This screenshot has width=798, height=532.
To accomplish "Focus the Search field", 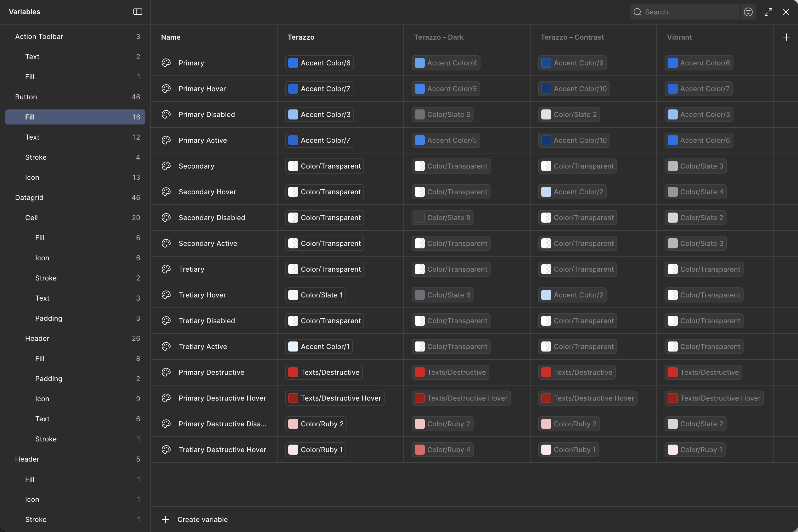I will click(x=685, y=12).
